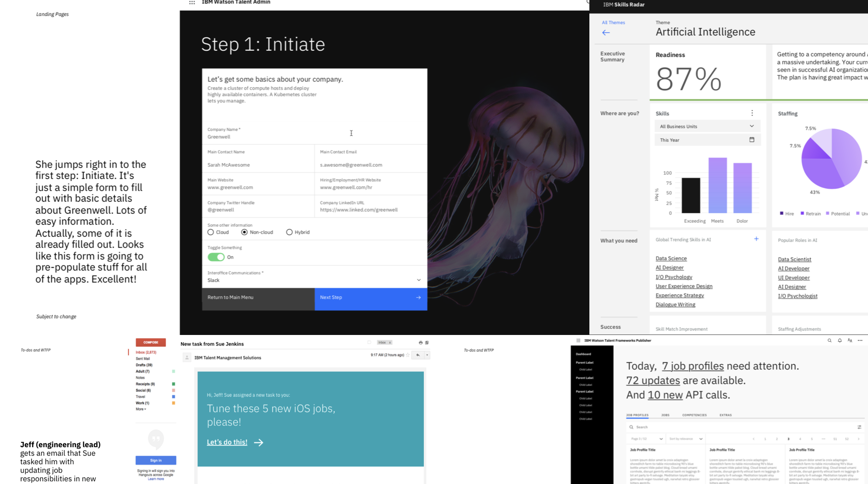Click the Learn more link under Sign in
The image size is (868, 484).
[156, 479]
